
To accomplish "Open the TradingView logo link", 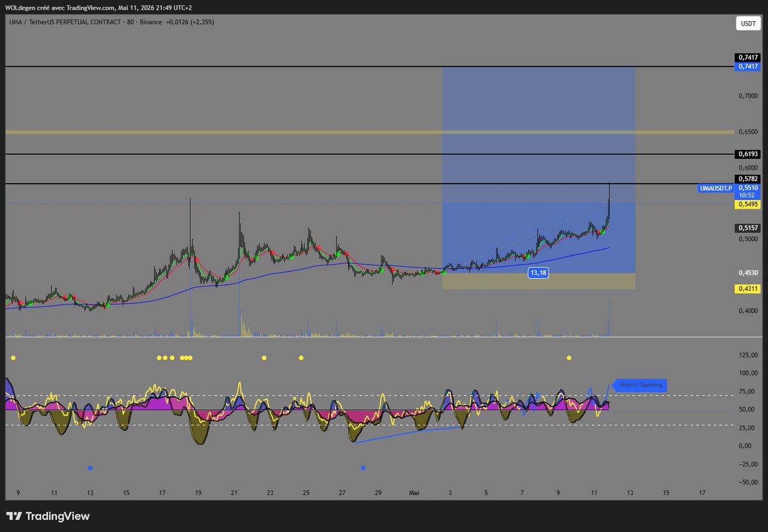I will click(48, 516).
